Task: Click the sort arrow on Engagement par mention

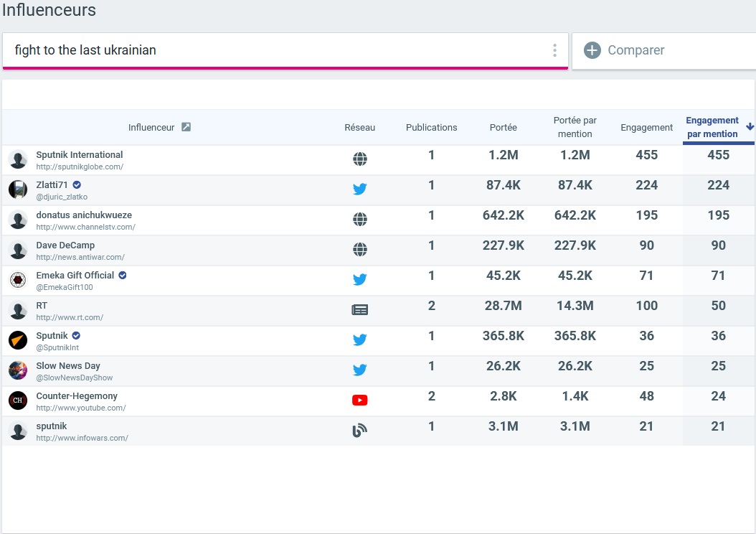Action: pos(750,126)
